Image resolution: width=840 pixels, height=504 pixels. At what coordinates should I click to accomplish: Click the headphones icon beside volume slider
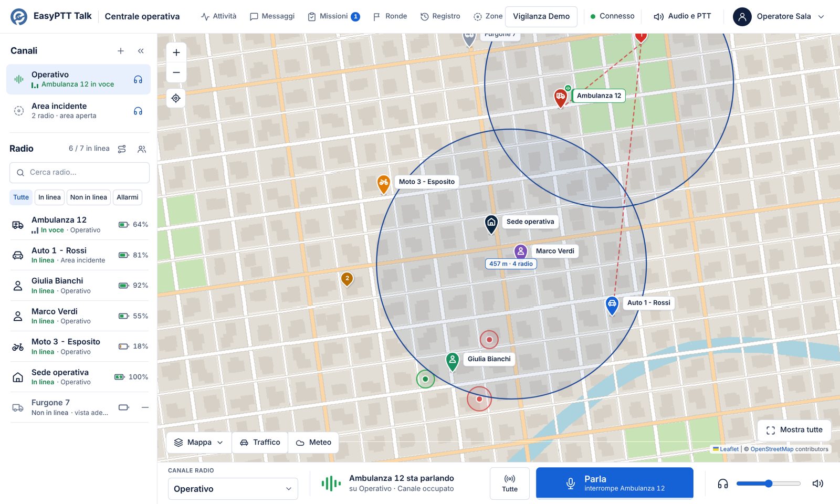click(723, 484)
